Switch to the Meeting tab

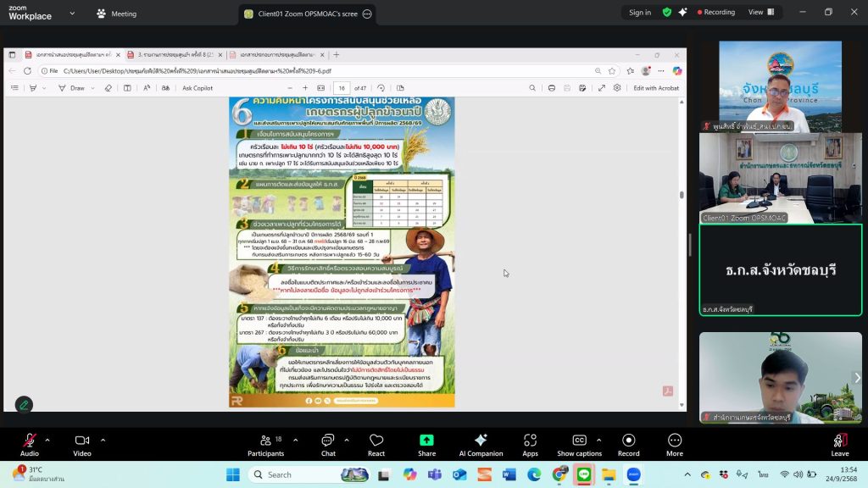(116, 14)
